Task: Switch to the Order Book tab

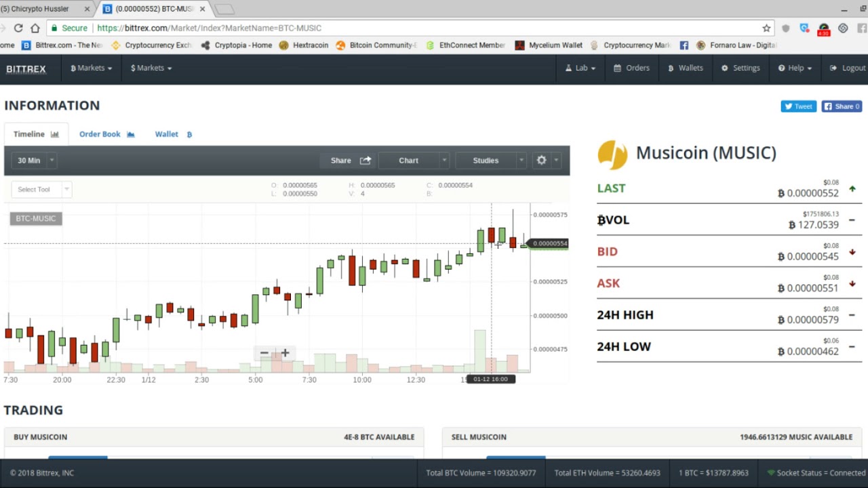Action: pos(107,134)
